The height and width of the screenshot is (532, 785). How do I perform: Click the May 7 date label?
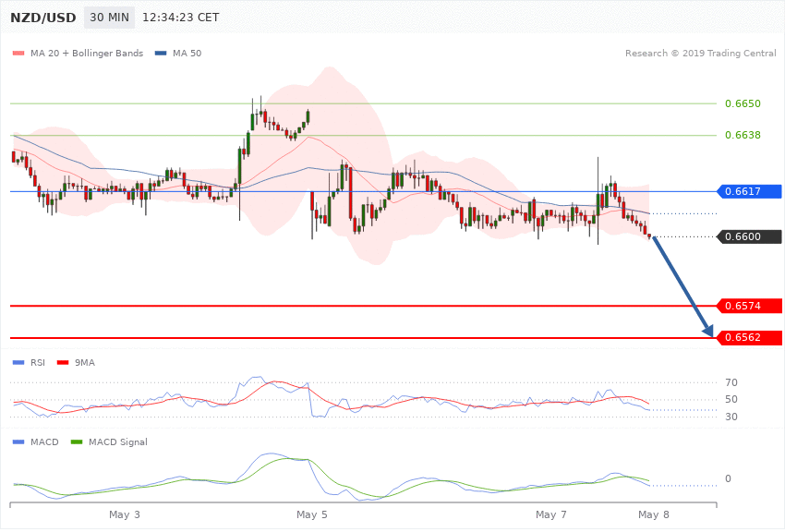click(x=551, y=514)
